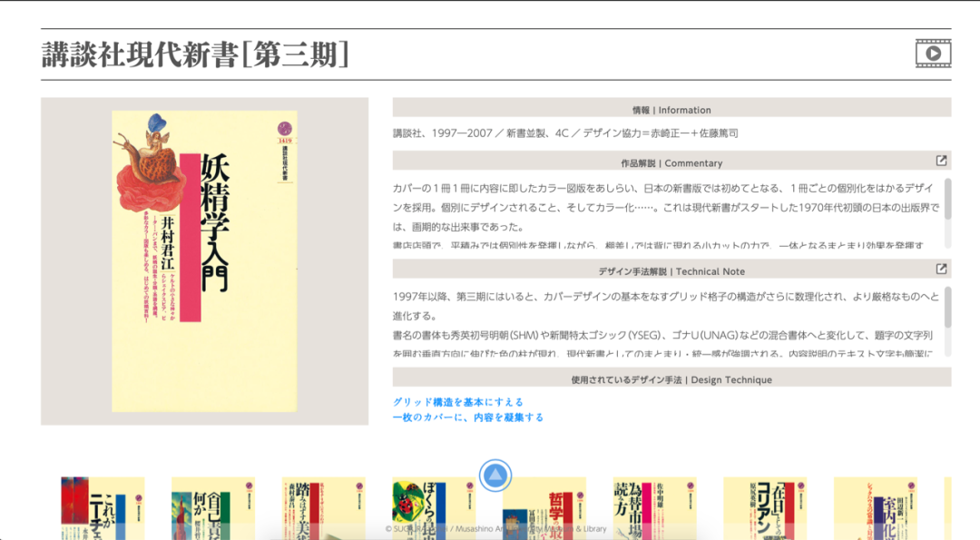Play the video using the film icon

(933, 54)
